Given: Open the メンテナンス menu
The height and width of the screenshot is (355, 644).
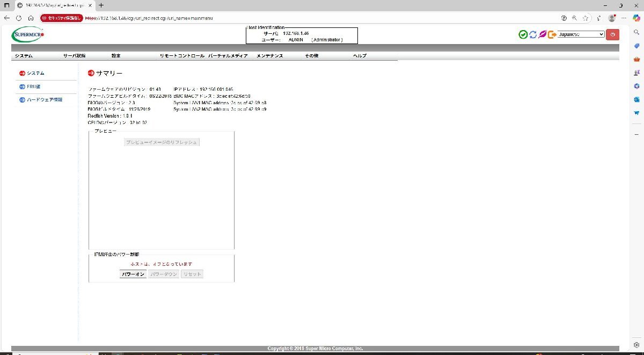Looking at the screenshot, I should click(270, 56).
